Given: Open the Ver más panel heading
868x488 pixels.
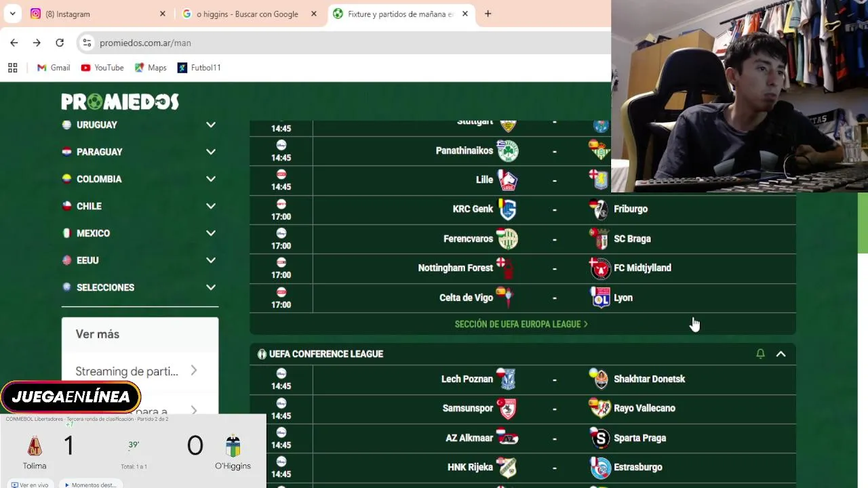Looking at the screenshot, I should pyautogui.click(x=98, y=334).
